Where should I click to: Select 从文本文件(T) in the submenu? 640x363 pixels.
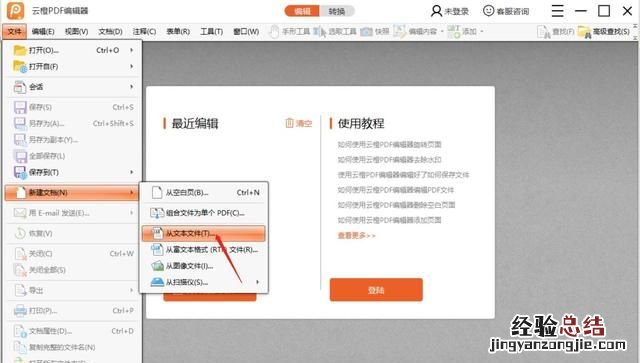tap(203, 234)
